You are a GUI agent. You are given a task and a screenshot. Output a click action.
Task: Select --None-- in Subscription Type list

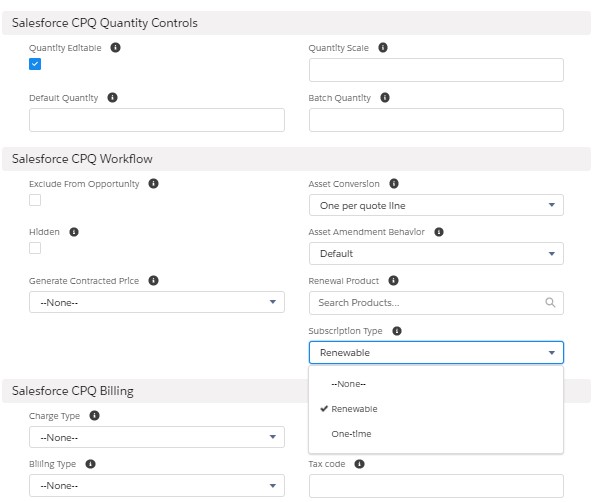click(x=436, y=384)
